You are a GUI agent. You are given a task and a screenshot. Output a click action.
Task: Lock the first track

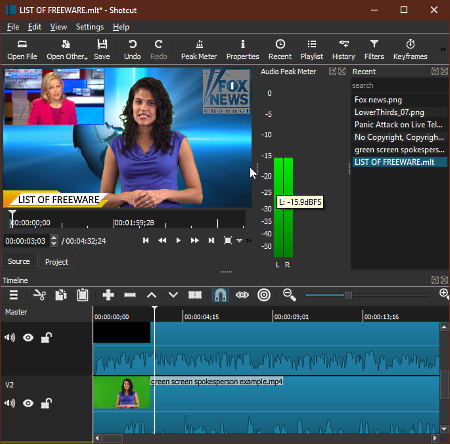46,338
